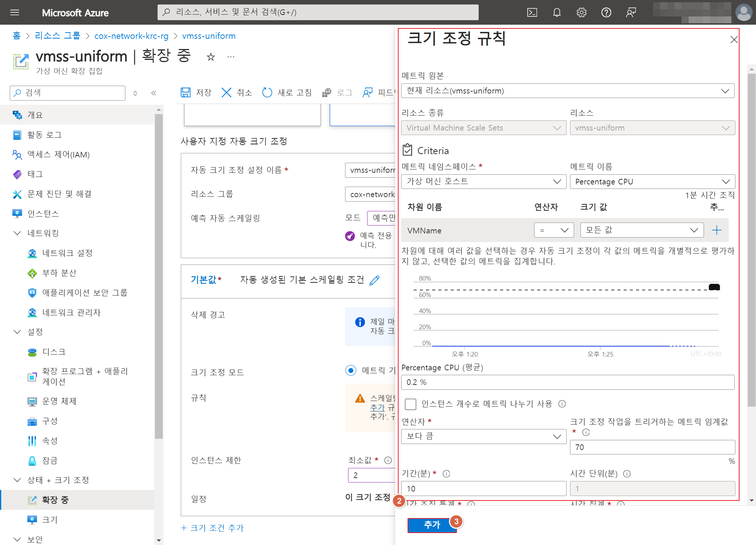
Task: Open Activity log (활동 로그) in sidebar
Action: click(77, 135)
